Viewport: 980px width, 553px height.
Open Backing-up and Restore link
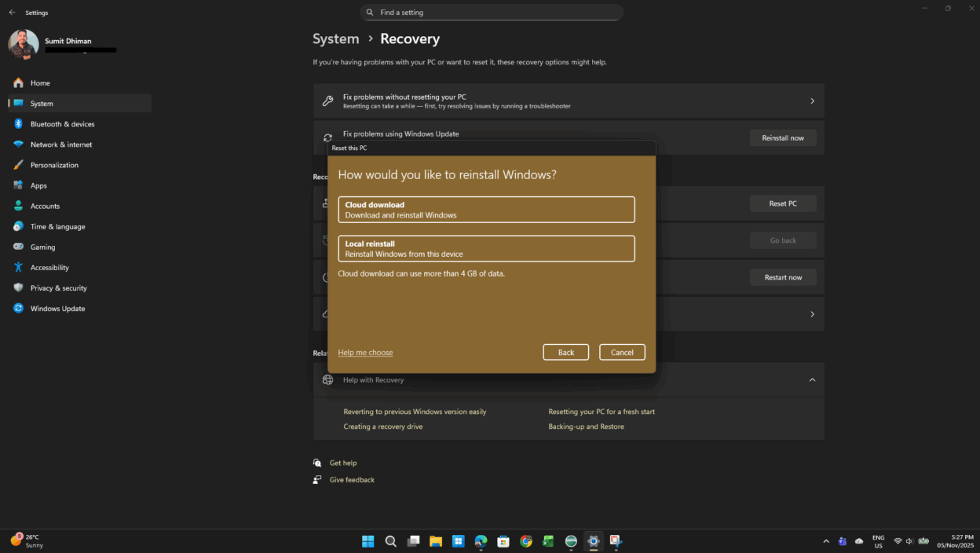(x=586, y=427)
